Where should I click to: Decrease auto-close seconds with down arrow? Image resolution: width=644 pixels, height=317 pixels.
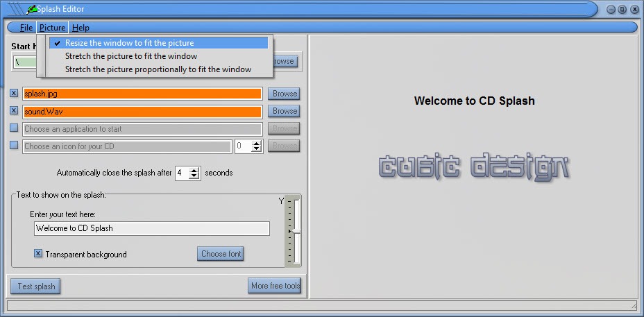point(194,176)
